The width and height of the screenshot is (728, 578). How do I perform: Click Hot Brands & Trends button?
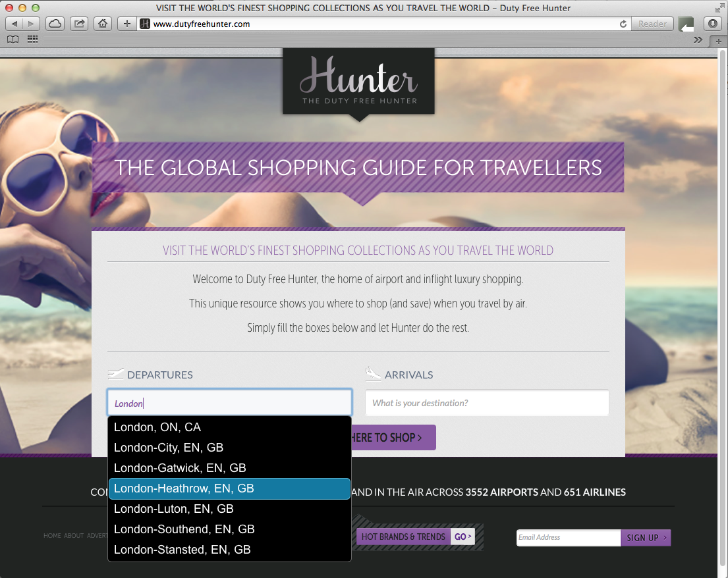tap(403, 537)
